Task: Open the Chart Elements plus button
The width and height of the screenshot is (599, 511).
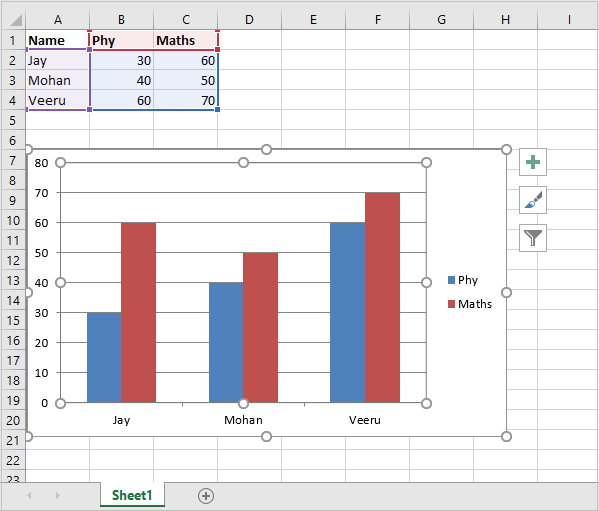Action: click(533, 162)
